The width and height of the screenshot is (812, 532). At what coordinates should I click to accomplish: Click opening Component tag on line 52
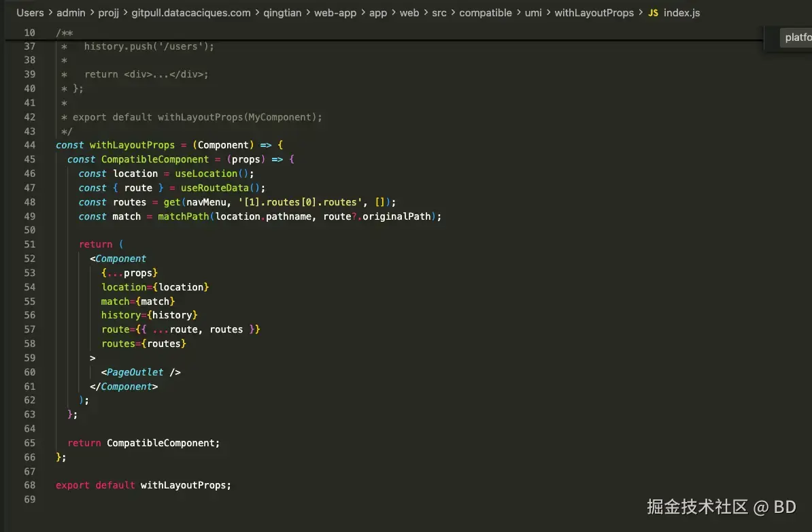118,259
